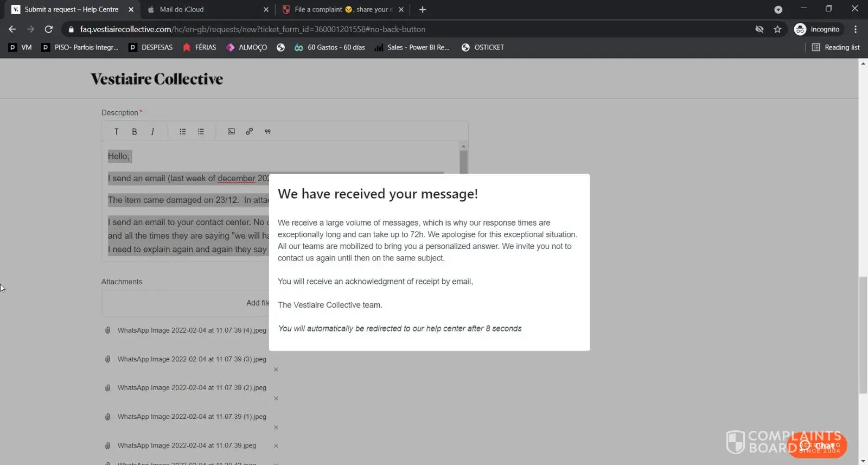
Task: Click 'The Vestiaire Collective team.' text
Action: click(330, 305)
